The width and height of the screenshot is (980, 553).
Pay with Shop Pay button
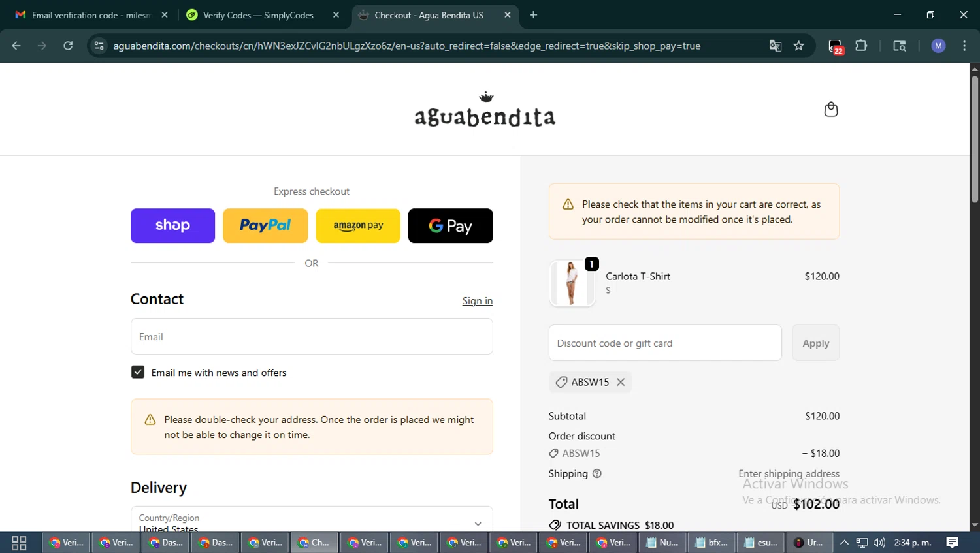tap(172, 226)
